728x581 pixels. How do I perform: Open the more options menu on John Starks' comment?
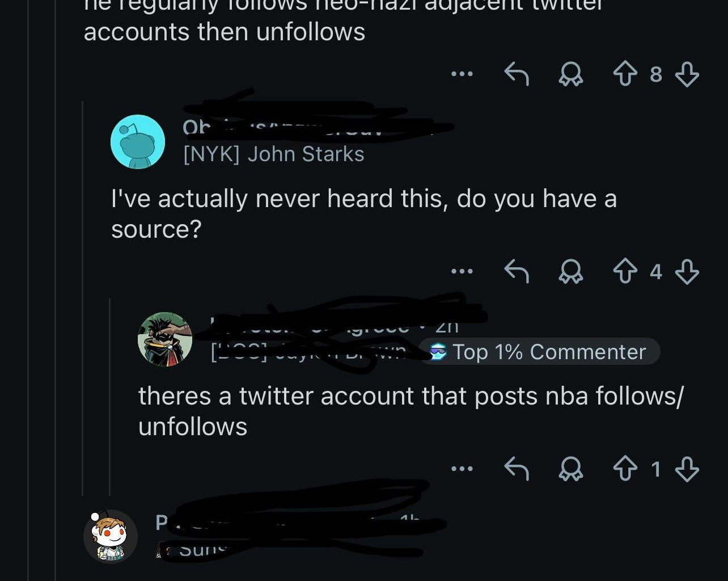462,272
